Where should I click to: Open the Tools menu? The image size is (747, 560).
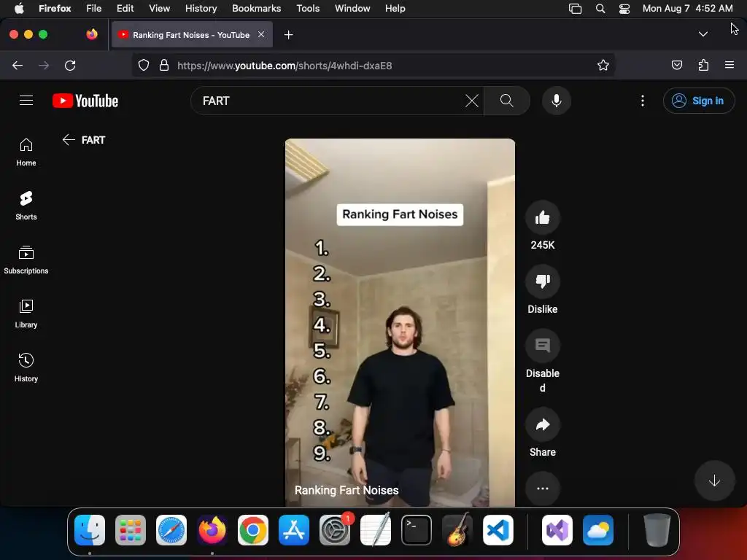(308, 9)
